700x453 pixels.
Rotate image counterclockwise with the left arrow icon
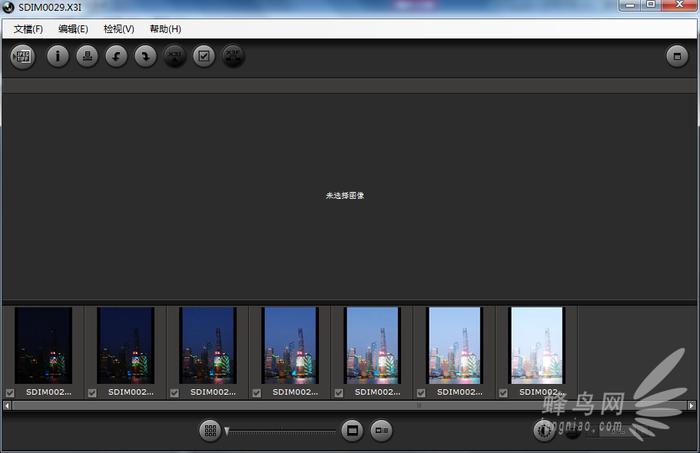pos(117,56)
